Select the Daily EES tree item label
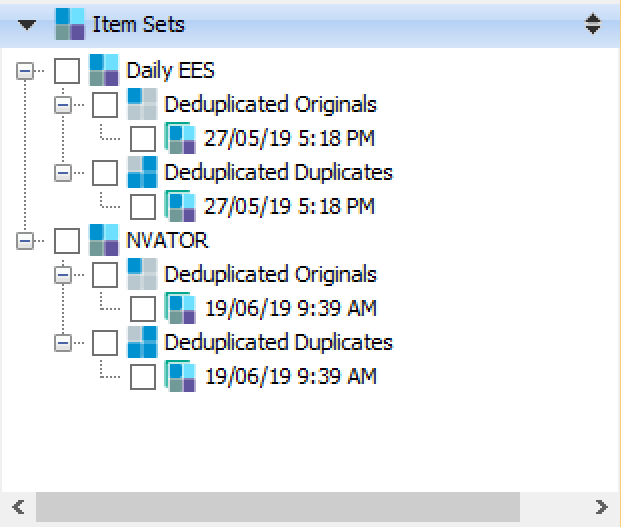This screenshot has width=621, height=527. (170, 70)
